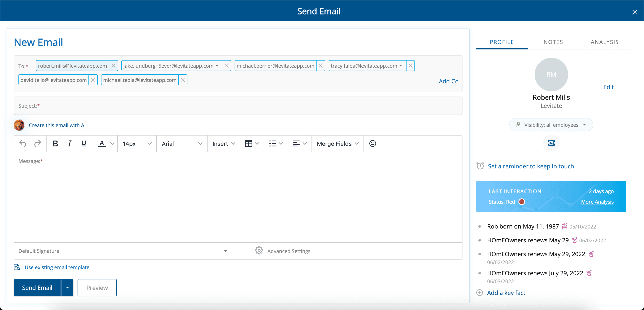The height and width of the screenshot is (310, 644).
Task: Toggle bold formatting
Action: (55, 143)
